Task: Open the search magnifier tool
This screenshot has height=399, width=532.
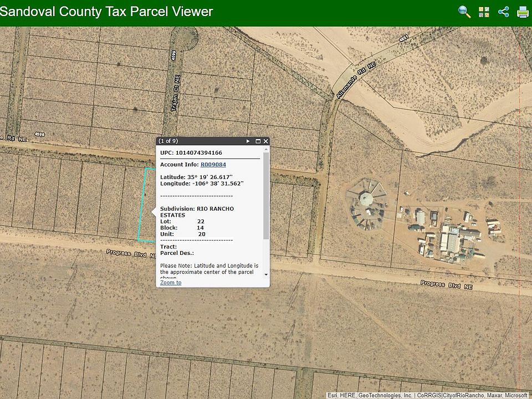Action: pyautogui.click(x=464, y=12)
